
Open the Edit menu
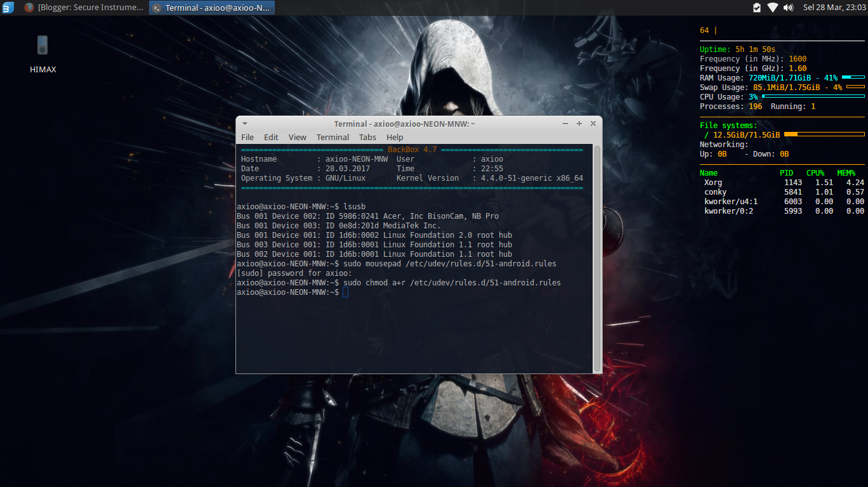271,137
